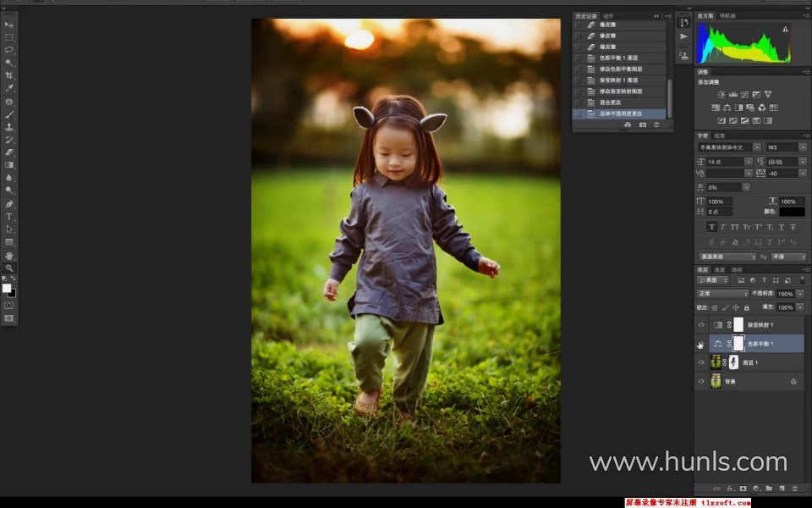The height and width of the screenshot is (508, 812).
Task: Select the Magic Wand tool
Action: pos(8,63)
